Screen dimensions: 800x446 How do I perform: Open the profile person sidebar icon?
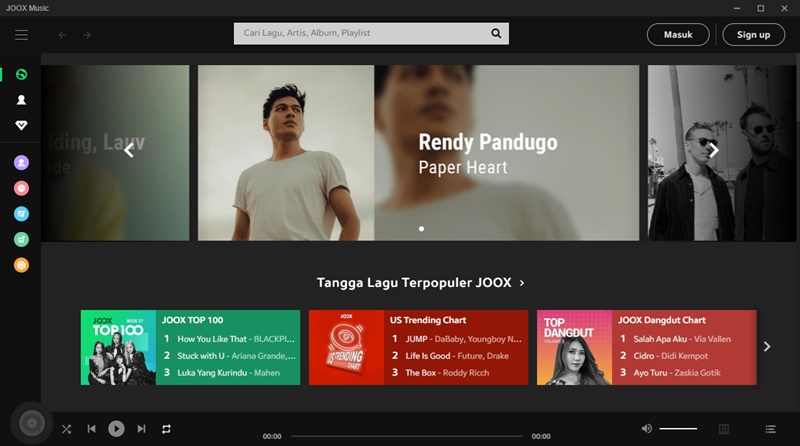click(21, 100)
